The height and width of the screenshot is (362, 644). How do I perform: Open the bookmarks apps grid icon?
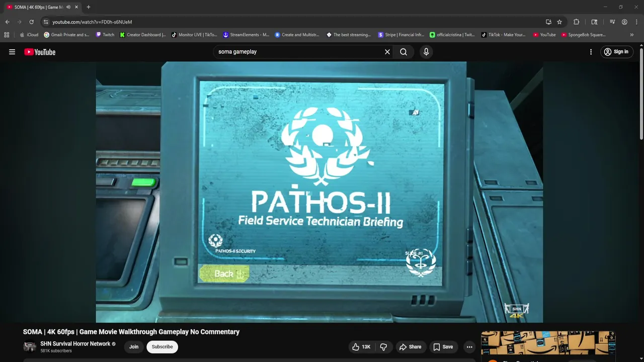tap(7, 35)
